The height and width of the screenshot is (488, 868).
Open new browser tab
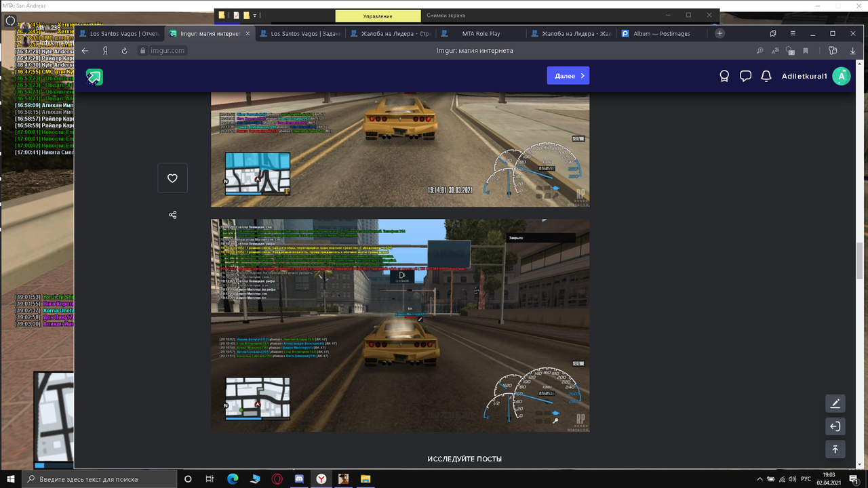point(720,33)
